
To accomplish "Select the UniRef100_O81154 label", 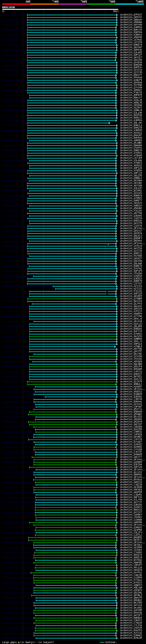I will [131, 60].
